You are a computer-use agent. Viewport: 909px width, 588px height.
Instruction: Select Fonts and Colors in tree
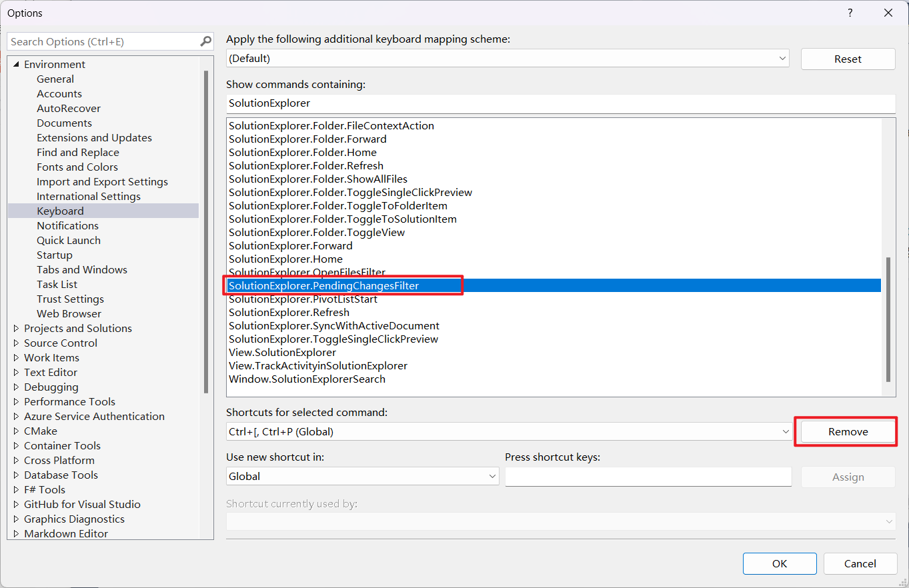point(77,167)
